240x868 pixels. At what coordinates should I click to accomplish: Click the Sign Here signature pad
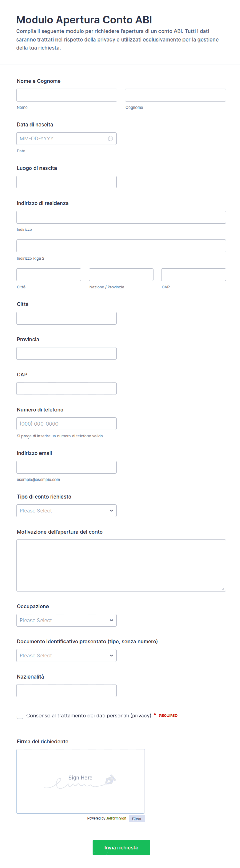[81, 781]
